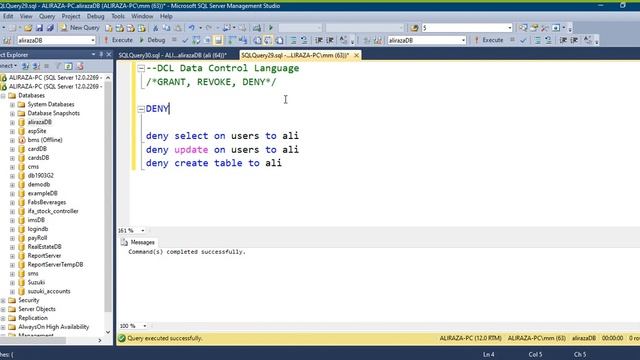Open the Window menu

pos(142,16)
